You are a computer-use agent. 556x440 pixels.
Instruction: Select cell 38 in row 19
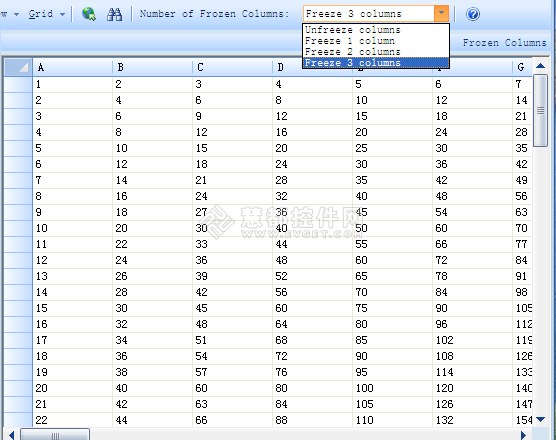[x=152, y=372]
